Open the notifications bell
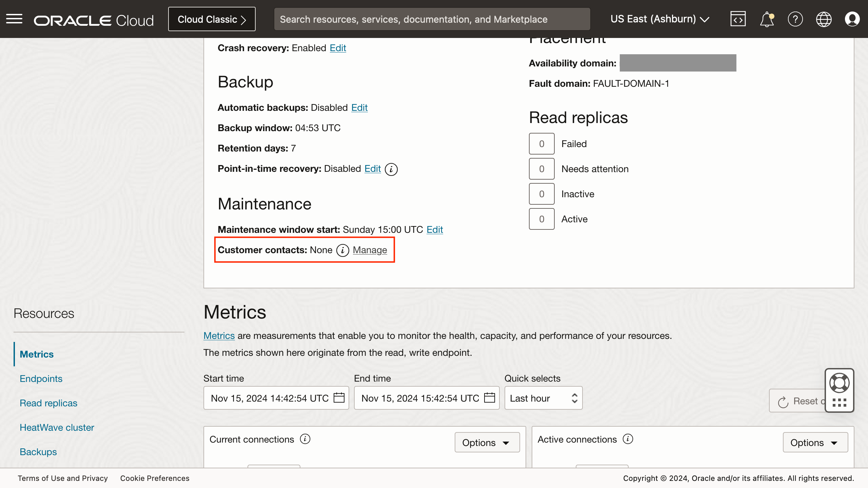Image resolution: width=868 pixels, height=488 pixels. 767,19
